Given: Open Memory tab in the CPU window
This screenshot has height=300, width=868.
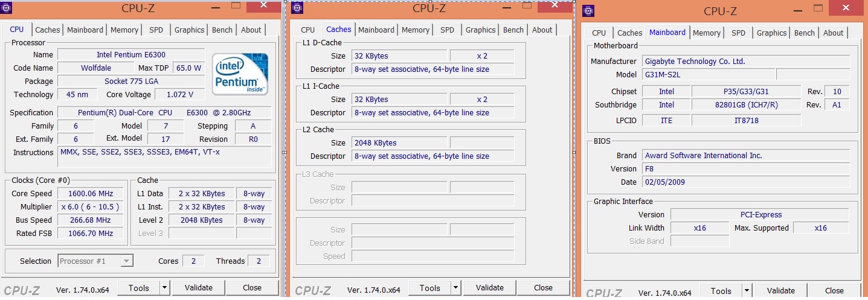Looking at the screenshot, I should (x=124, y=30).
